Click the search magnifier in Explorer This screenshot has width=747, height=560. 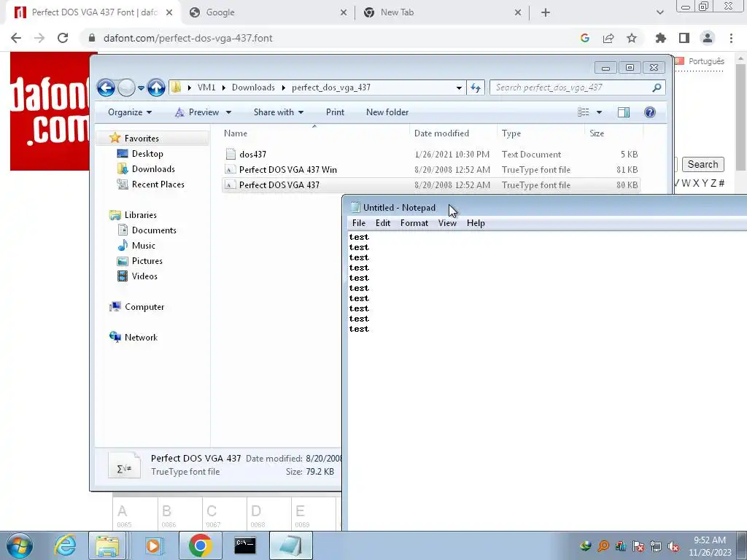pyautogui.click(x=657, y=87)
